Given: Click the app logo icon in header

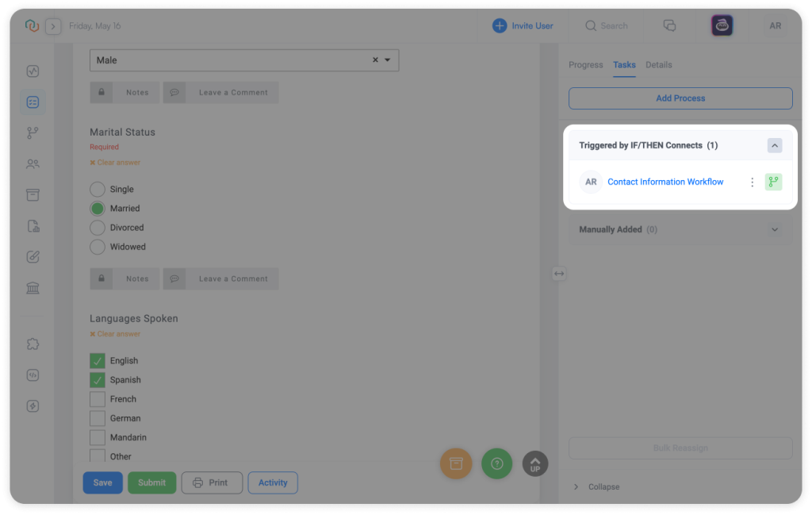Looking at the screenshot, I should 32,25.
